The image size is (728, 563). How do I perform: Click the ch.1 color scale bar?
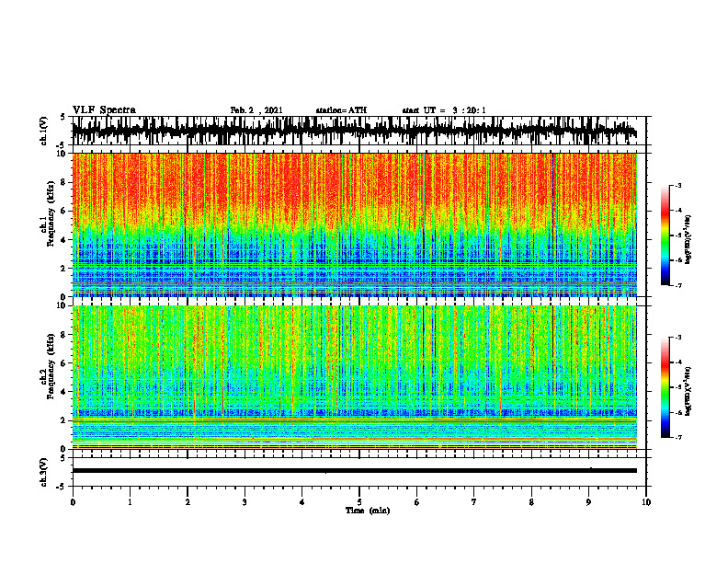(665, 236)
